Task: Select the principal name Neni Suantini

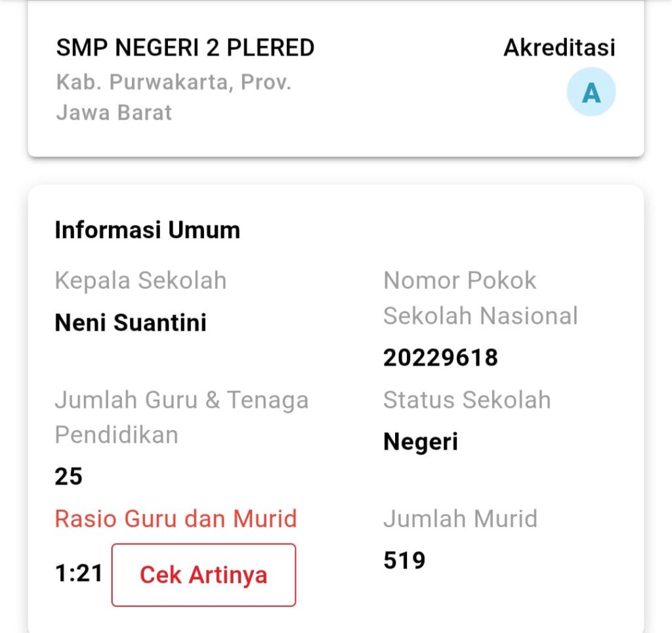Action: point(131,322)
